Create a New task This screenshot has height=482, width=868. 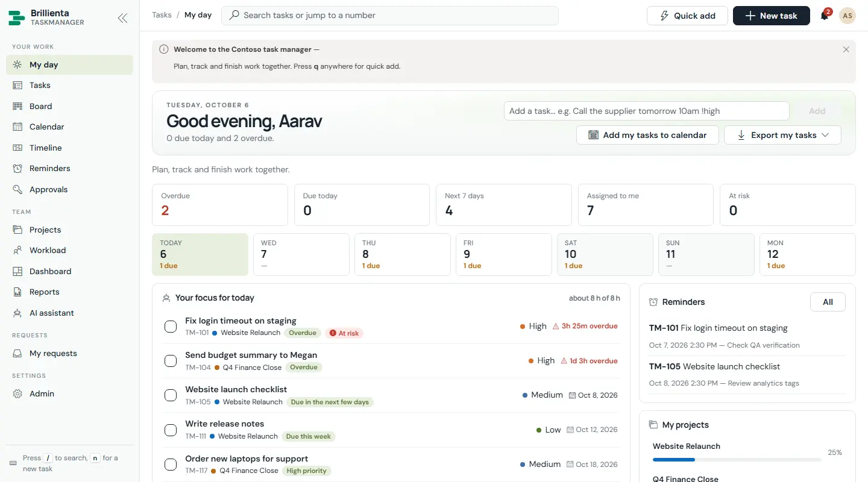(x=771, y=16)
